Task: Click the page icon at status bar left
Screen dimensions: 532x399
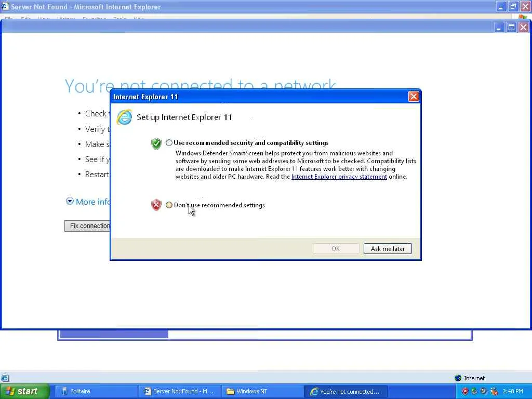Action: coord(5,378)
